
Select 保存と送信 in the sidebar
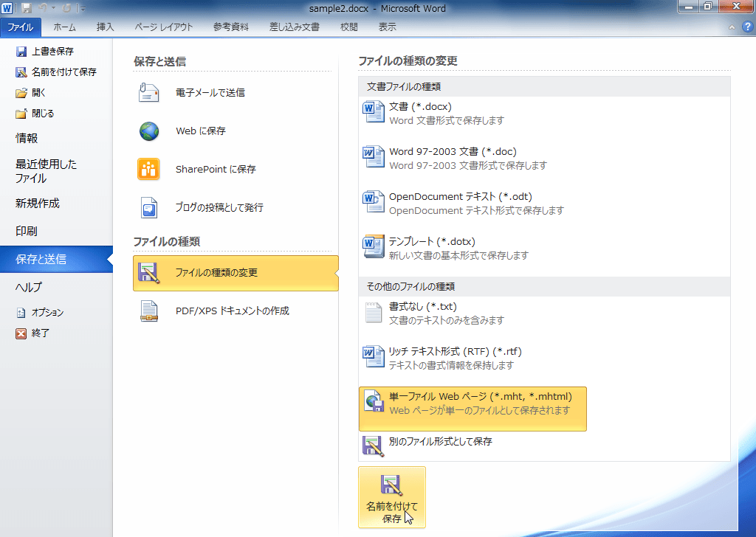tap(56, 259)
